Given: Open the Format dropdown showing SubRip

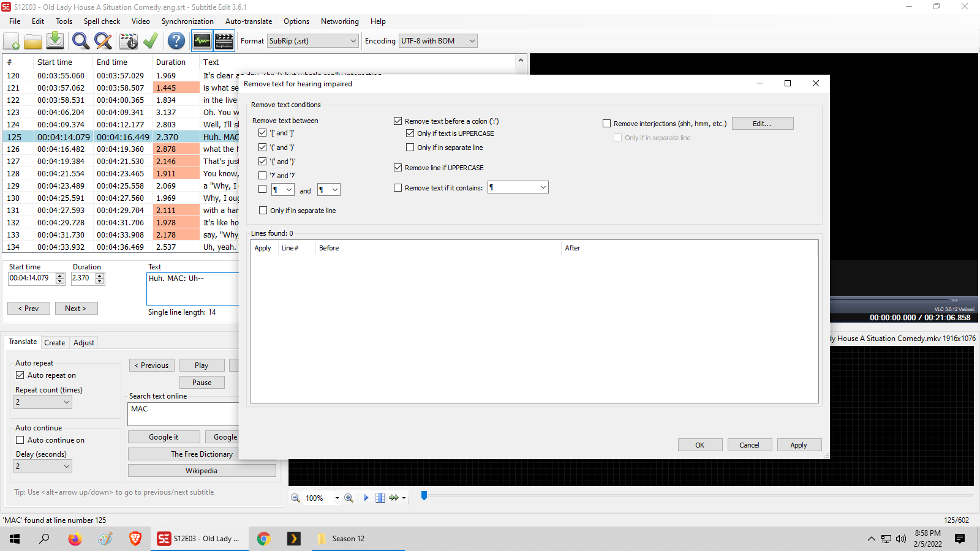Looking at the screenshot, I should [x=352, y=40].
